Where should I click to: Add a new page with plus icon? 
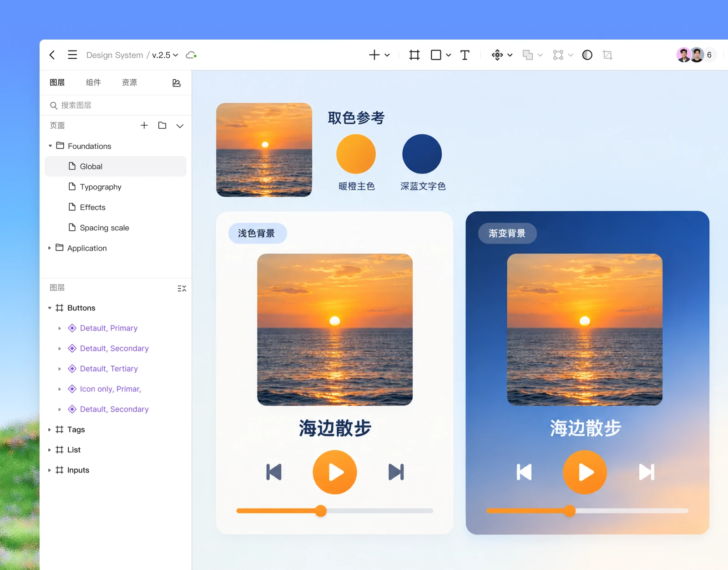tap(144, 125)
